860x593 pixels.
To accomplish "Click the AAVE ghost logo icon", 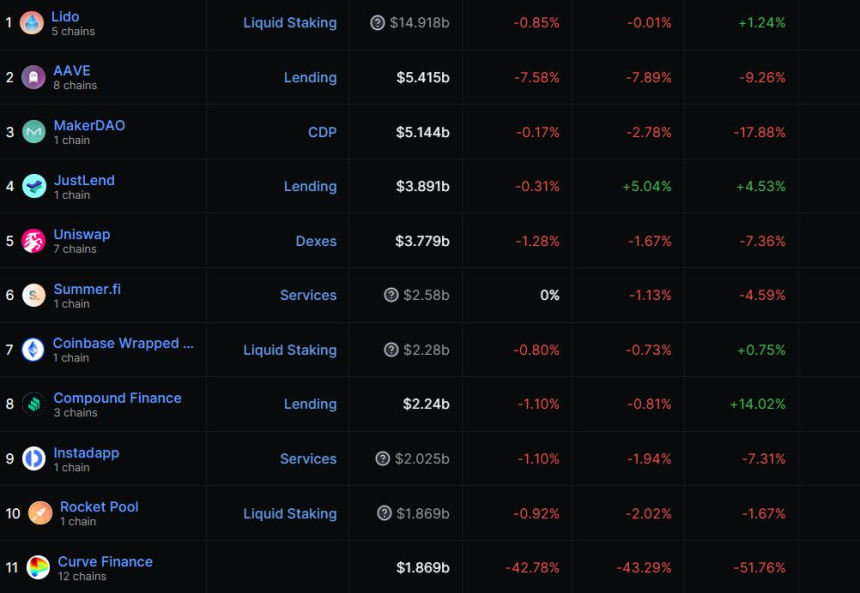I will (34, 78).
